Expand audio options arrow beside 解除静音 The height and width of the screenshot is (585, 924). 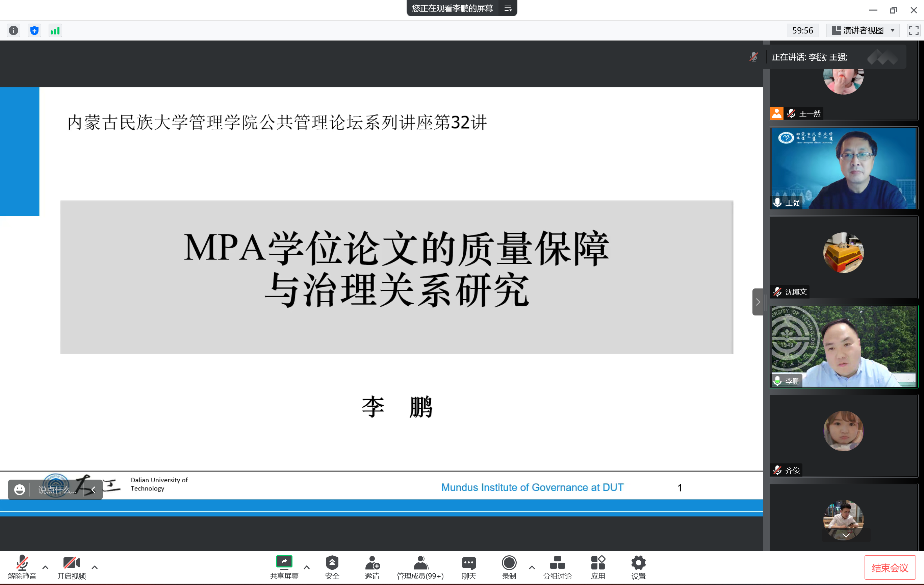pyautogui.click(x=45, y=567)
